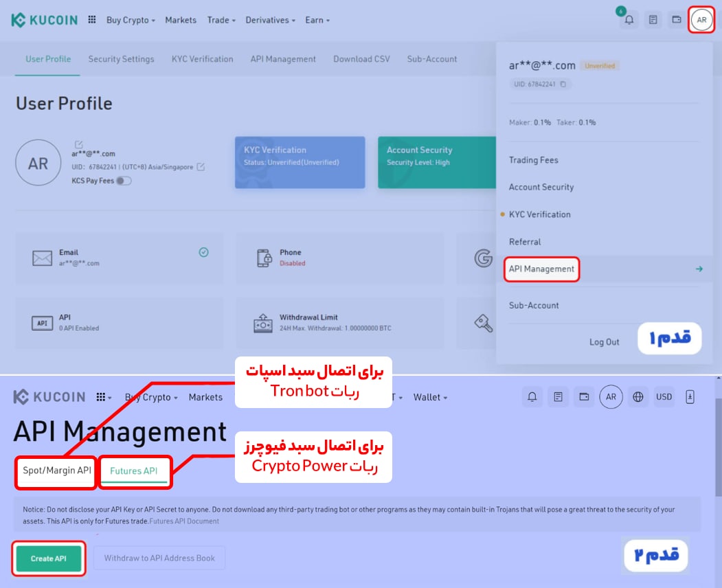This screenshot has height=588, width=722.
Task: Open the KYC Verification tab
Action: 202,59
